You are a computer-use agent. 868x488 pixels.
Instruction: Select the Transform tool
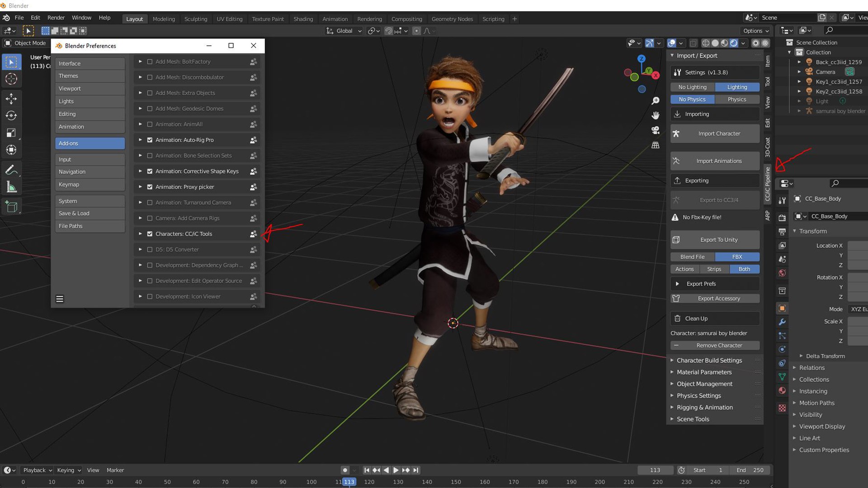pyautogui.click(x=11, y=150)
